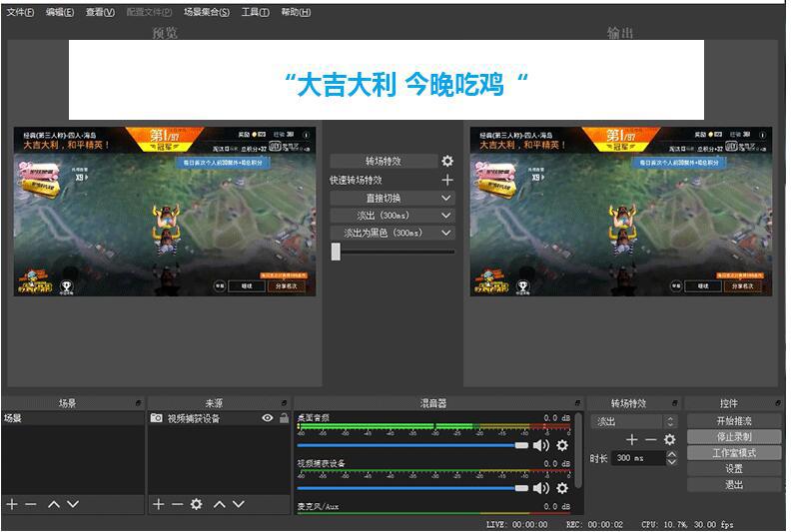The image size is (791, 532).
Task: Click 停止录制 to stop recording
Action: (734, 437)
